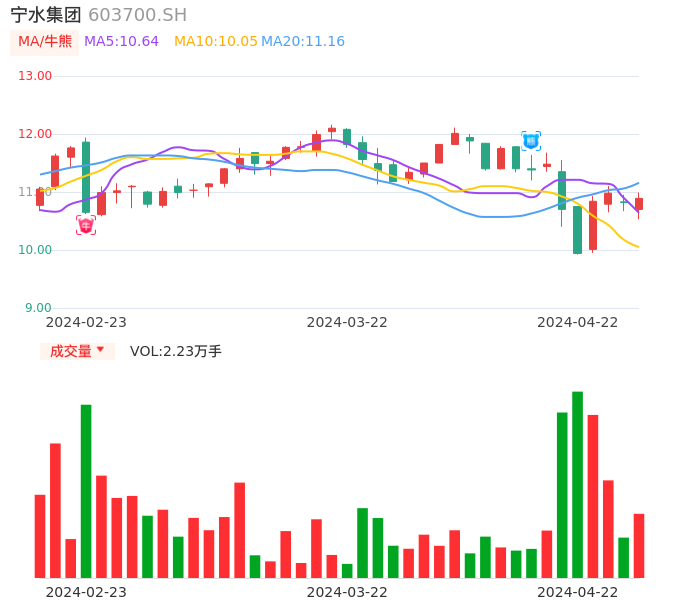The image size is (686, 606).
Task: Click the VOL:2.23万手 volume readout
Action: pos(176,351)
